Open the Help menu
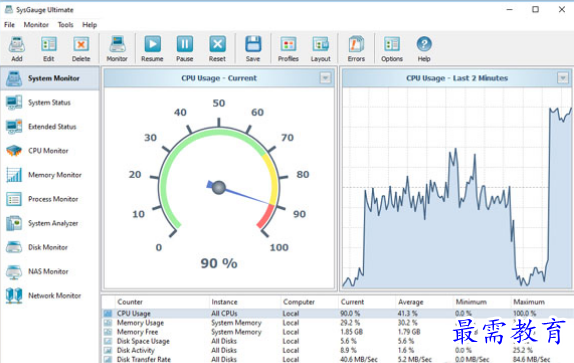 (89, 25)
